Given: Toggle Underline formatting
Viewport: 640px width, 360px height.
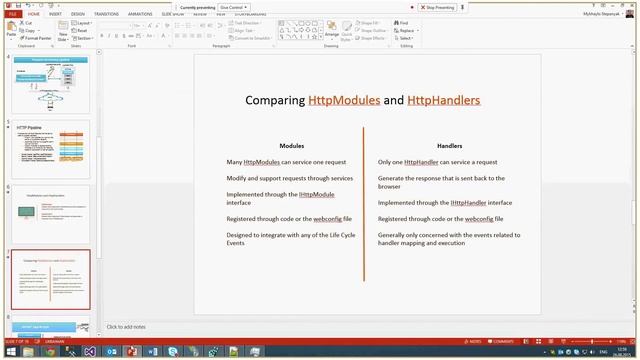Looking at the screenshot, I should pyautogui.click(x=116, y=36).
